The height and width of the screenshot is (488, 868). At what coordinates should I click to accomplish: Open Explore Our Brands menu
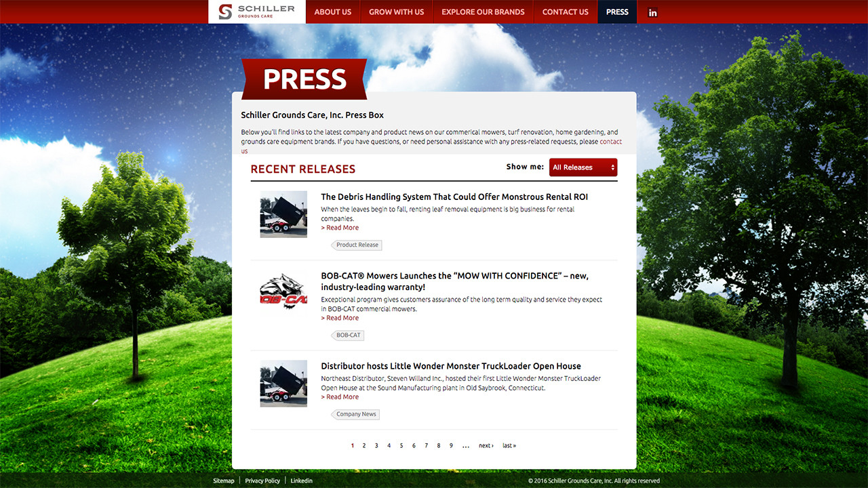click(483, 12)
